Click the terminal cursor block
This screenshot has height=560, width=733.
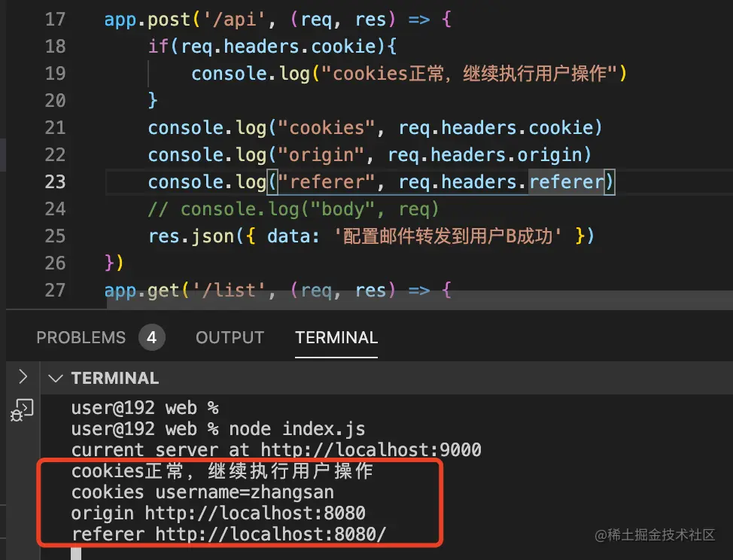click(x=76, y=553)
